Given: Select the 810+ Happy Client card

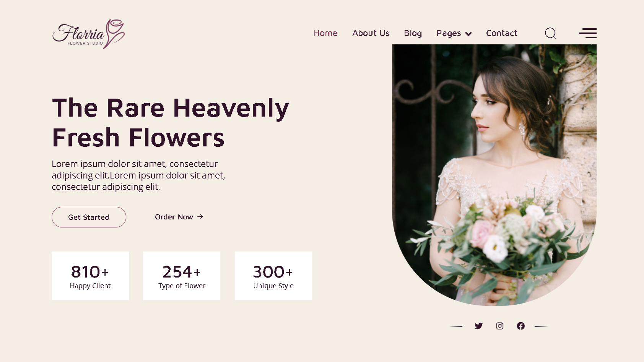Looking at the screenshot, I should pyautogui.click(x=90, y=276).
